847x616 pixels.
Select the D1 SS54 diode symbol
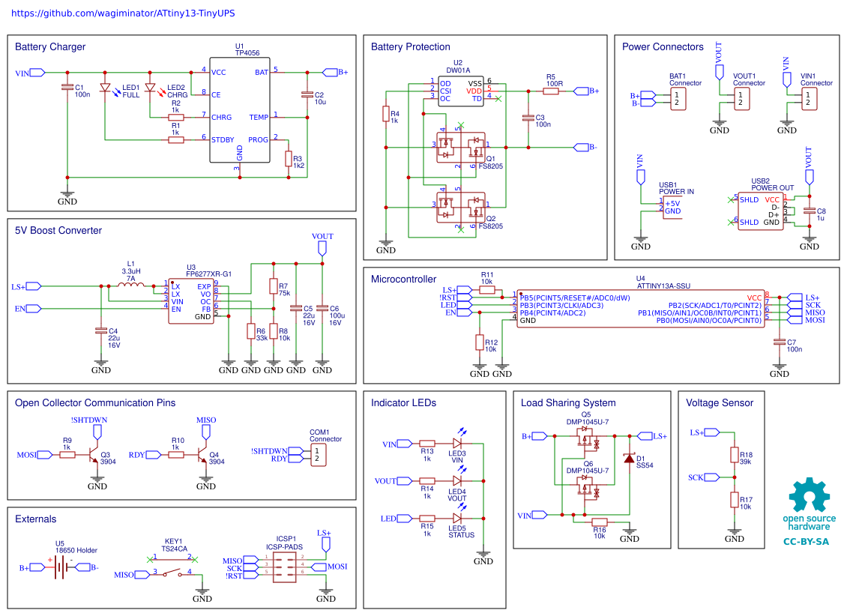(630, 459)
